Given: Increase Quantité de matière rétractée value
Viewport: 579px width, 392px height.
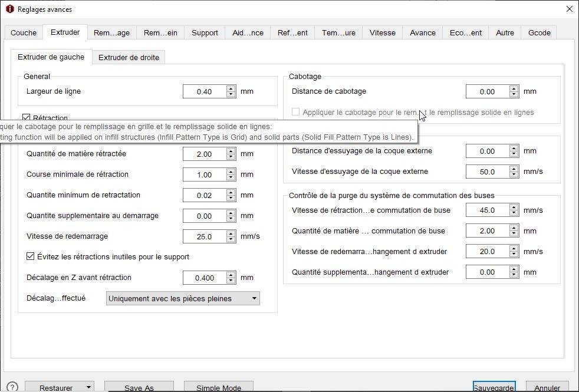Looking at the screenshot, I should (231, 151).
